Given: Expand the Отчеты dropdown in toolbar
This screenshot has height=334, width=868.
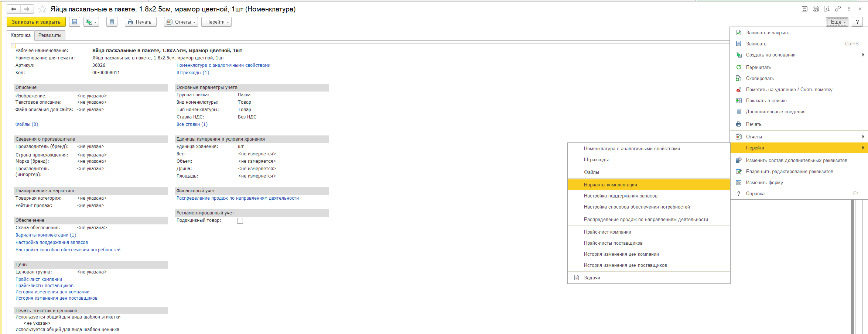Looking at the screenshot, I should (181, 22).
